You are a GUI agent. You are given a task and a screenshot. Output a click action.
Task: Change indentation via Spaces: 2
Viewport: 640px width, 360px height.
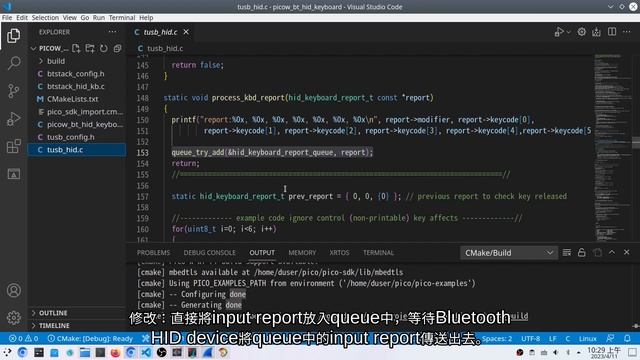[x=497, y=338]
